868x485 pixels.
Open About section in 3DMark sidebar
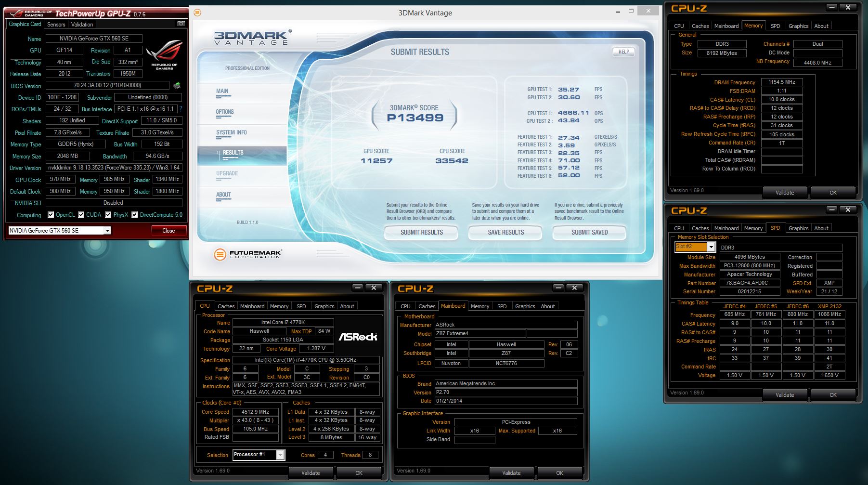(x=242, y=197)
